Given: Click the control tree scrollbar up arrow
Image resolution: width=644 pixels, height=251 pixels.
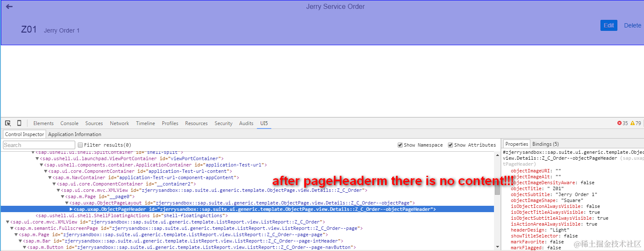Looking at the screenshot, I should coord(497,155).
